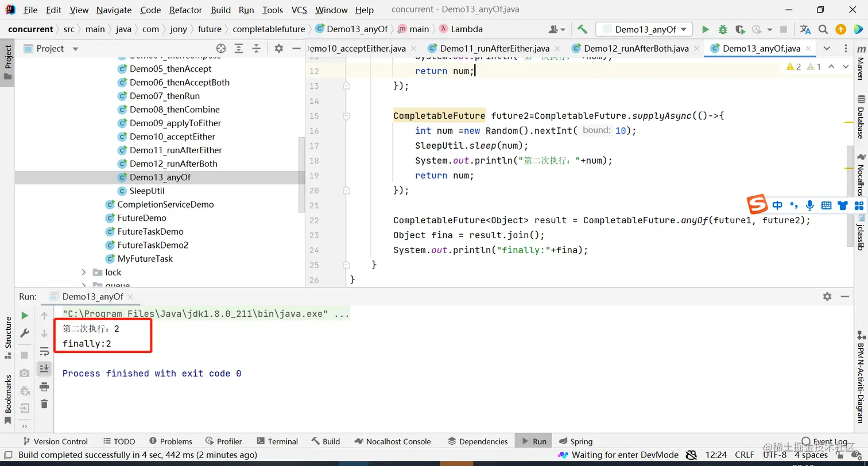
Task: Open the File menu
Action: click(x=31, y=10)
